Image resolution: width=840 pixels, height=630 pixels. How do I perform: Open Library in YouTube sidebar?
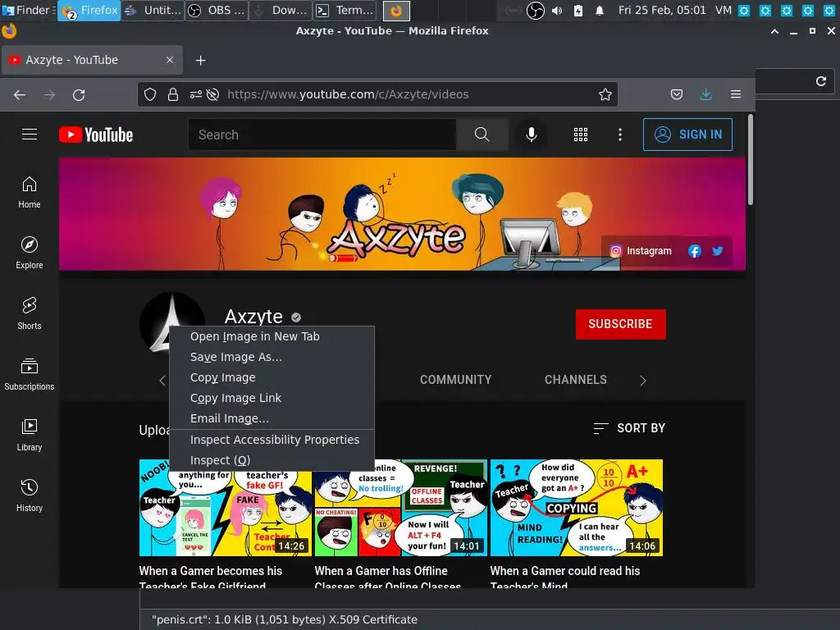click(30, 435)
